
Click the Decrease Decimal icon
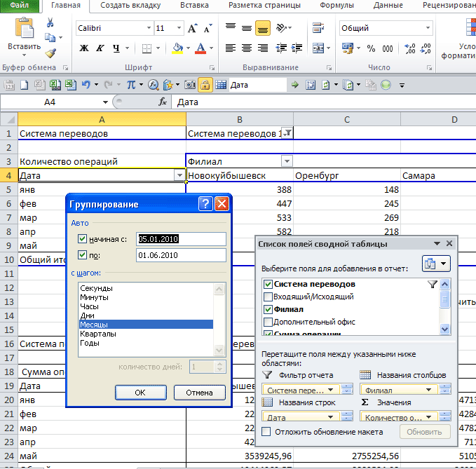point(426,48)
